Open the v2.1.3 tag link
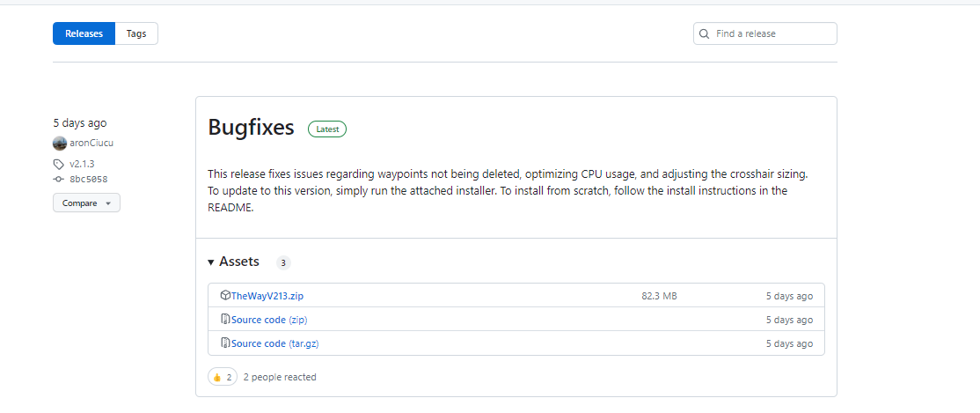 tap(82, 164)
